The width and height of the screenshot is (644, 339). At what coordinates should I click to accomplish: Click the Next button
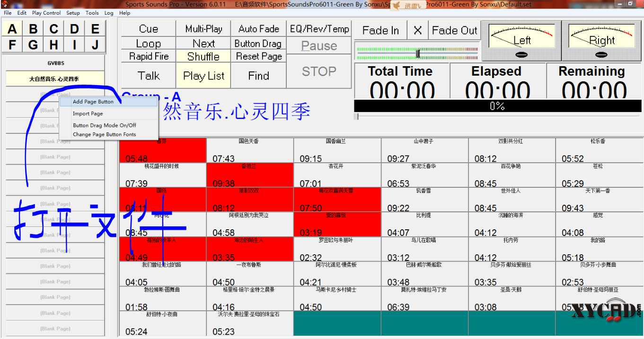point(203,43)
